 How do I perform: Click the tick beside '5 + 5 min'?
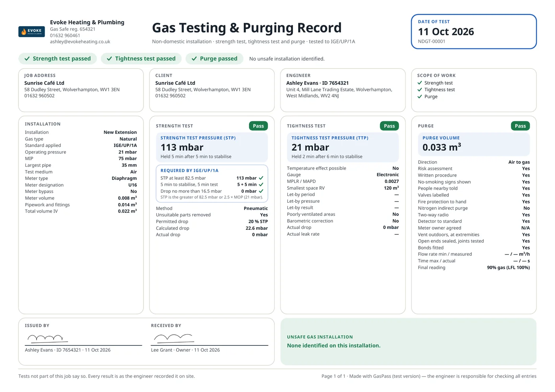click(x=261, y=185)
